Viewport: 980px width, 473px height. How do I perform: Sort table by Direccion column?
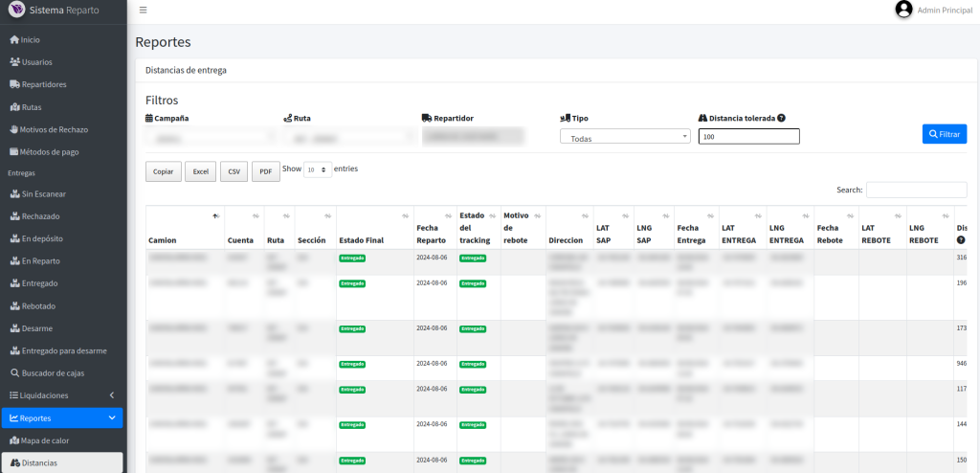tap(569, 228)
